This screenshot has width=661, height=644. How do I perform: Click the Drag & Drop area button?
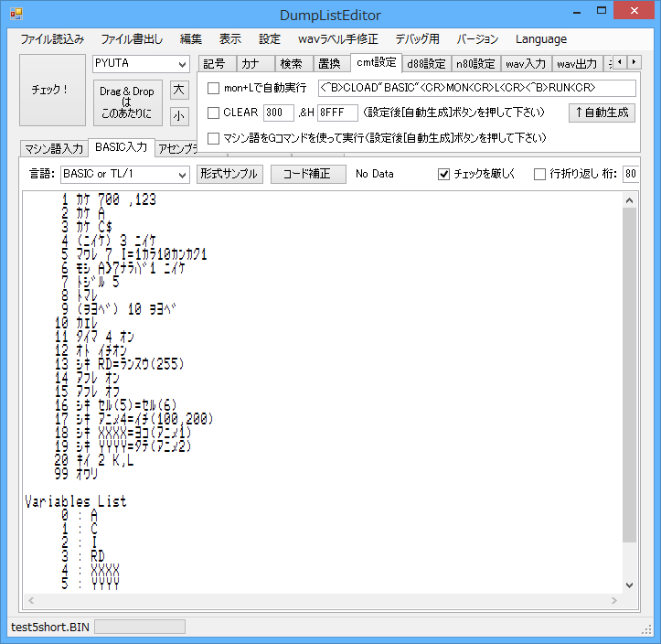[127, 102]
